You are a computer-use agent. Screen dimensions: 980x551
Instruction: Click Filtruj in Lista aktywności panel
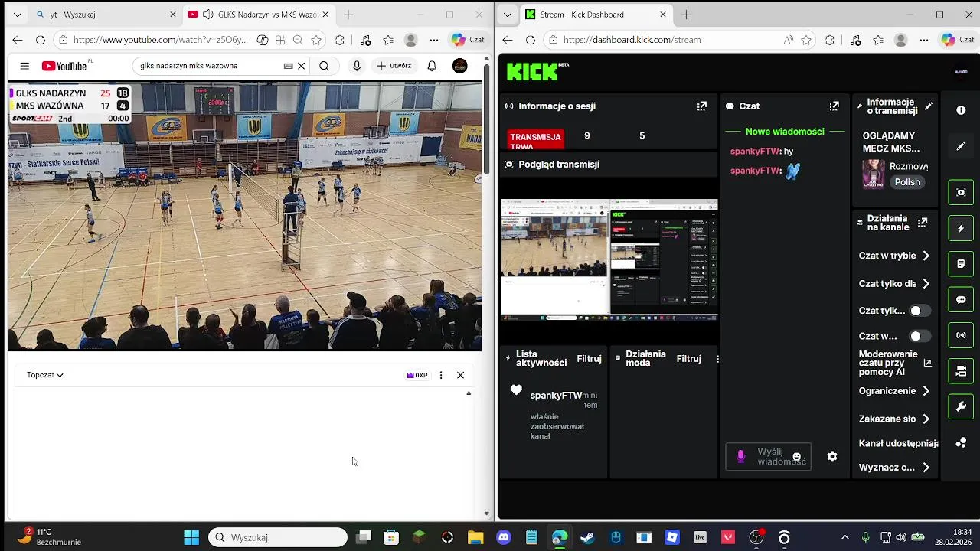pos(589,359)
